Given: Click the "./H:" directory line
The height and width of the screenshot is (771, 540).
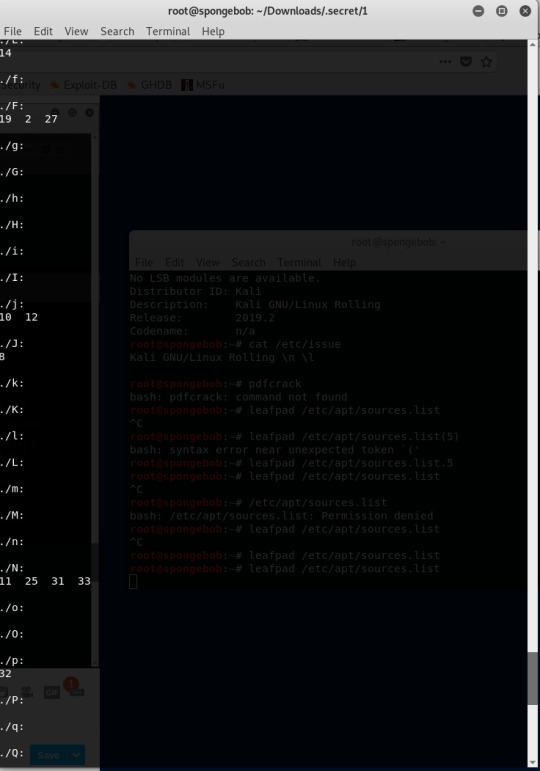Looking at the screenshot, I should point(12,225).
